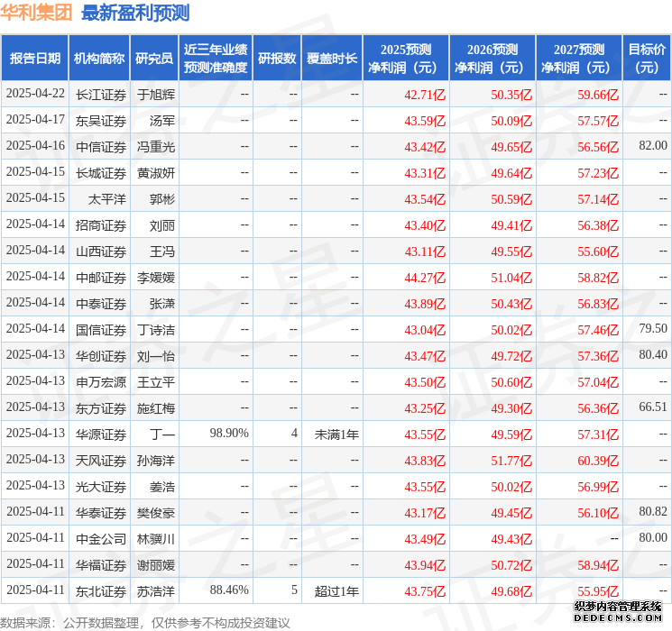
Task: Select the 覆盖时长 column header
Action: [x=332, y=58]
